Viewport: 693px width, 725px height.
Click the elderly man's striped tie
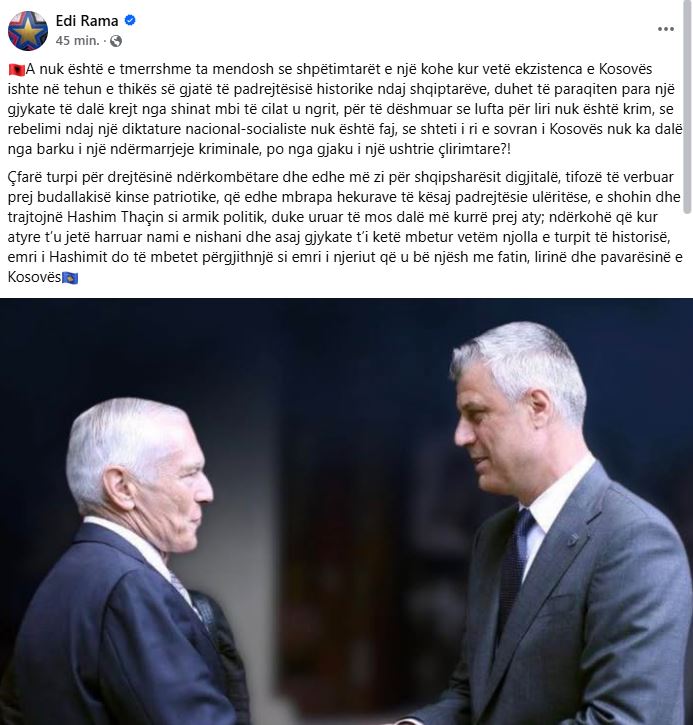[x=185, y=594]
